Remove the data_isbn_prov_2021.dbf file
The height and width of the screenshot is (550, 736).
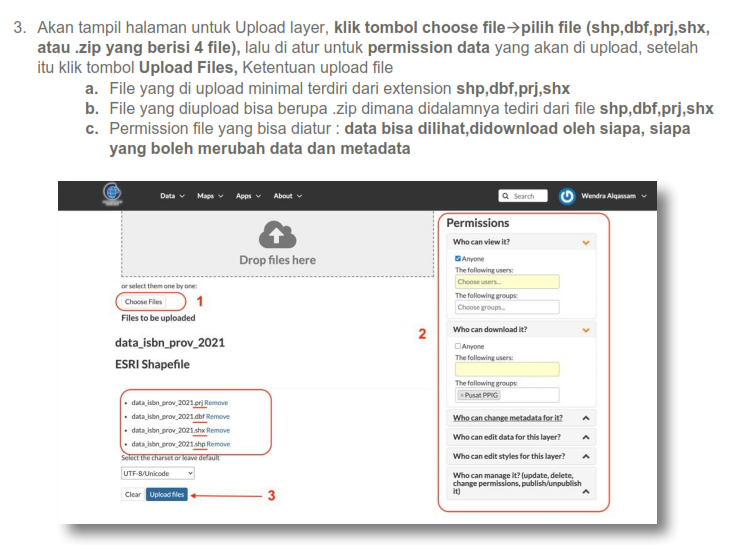pyautogui.click(x=218, y=416)
